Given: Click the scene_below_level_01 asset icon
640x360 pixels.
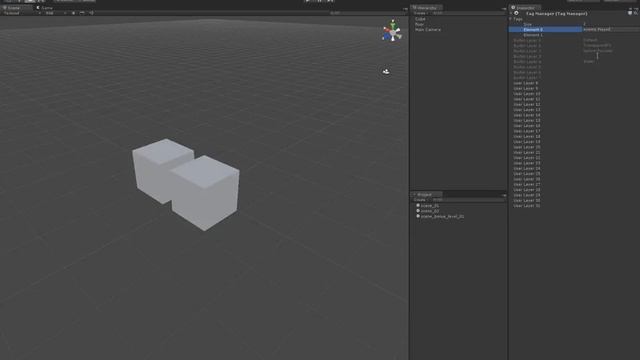Looking at the screenshot, I should click(x=418, y=216).
